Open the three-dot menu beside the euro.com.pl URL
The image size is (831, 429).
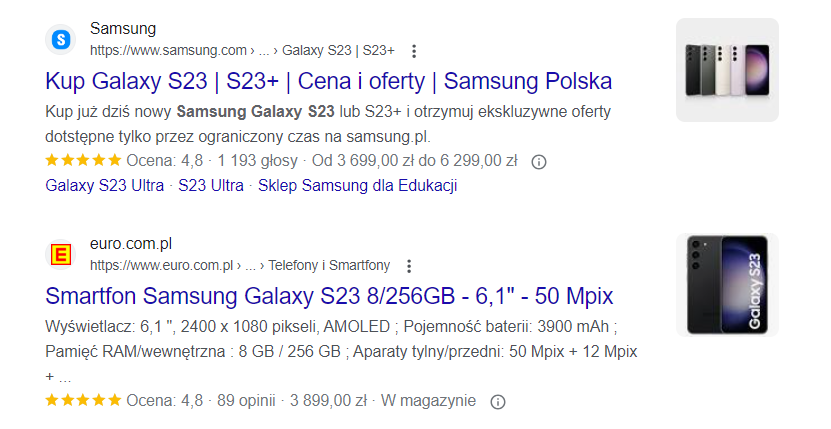coord(408,266)
